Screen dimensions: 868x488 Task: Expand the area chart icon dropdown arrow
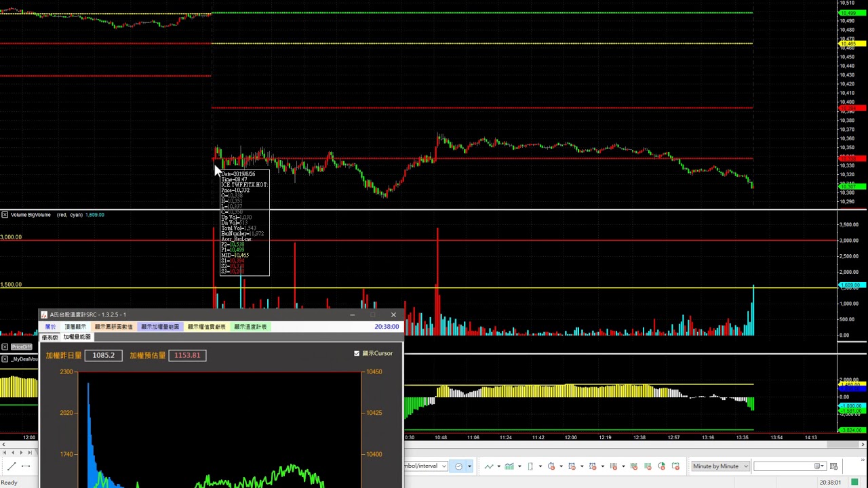tap(519, 466)
